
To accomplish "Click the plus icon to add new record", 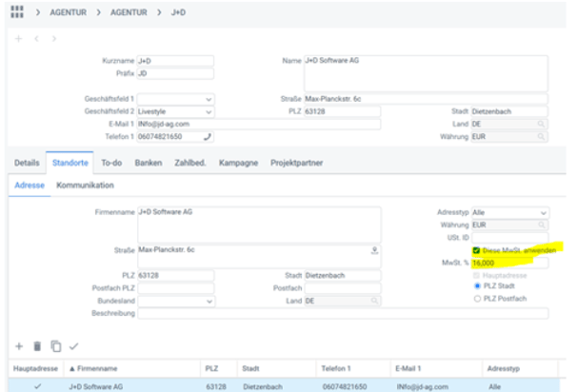I will [x=18, y=39].
